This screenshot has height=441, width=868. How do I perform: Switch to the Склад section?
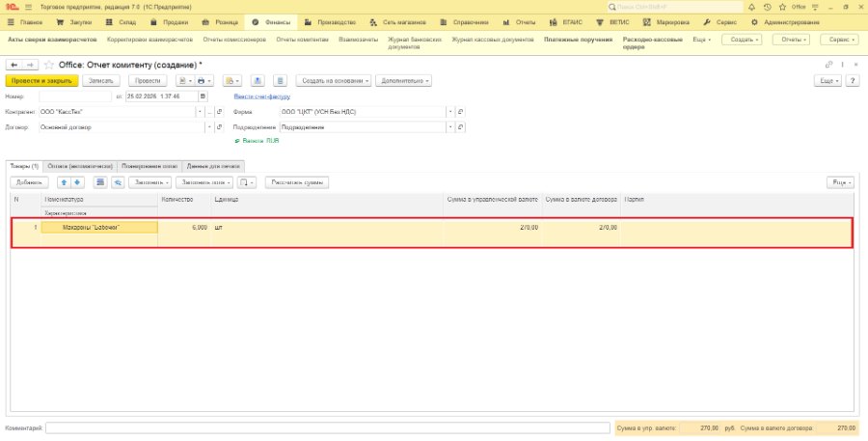(122, 23)
